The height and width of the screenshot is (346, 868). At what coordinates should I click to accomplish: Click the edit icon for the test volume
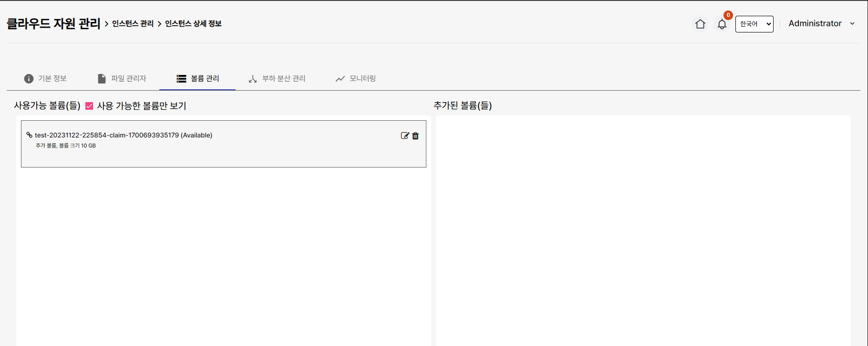point(405,136)
